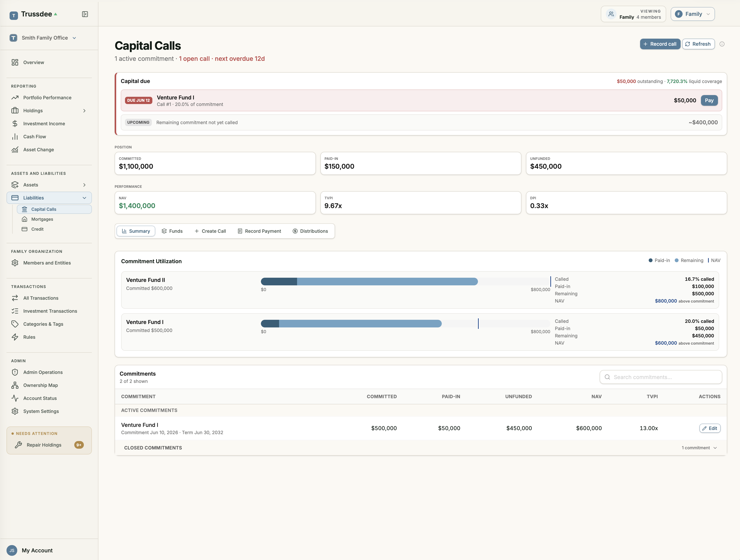The width and height of the screenshot is (740, 560).
Task: Open the Distributions tab
Action: point(310,231)
